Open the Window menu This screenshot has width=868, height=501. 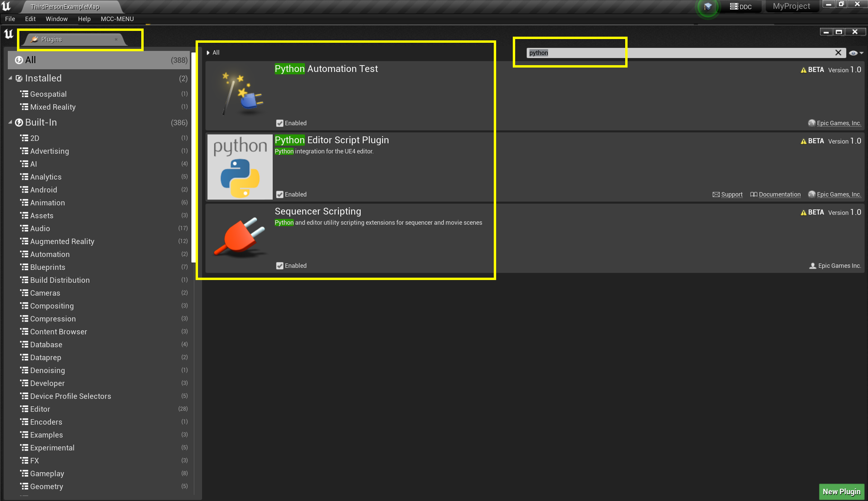point(56,19)
